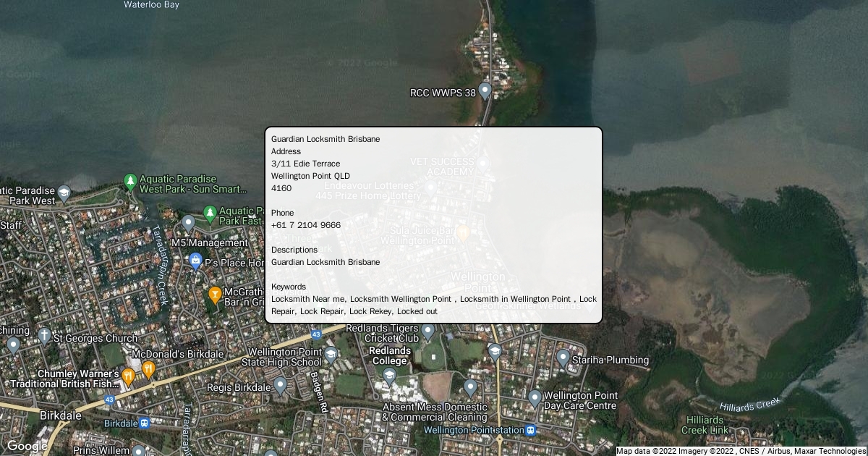The height and width of the screenshot is (456, 868).
Task: Click the Google logo link
Action: coord(27,446)
